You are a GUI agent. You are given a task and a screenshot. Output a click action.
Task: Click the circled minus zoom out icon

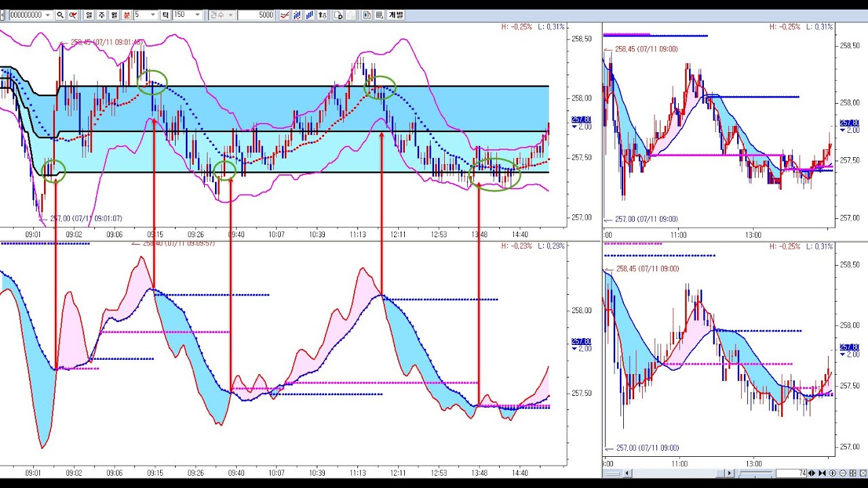(843, 473)
